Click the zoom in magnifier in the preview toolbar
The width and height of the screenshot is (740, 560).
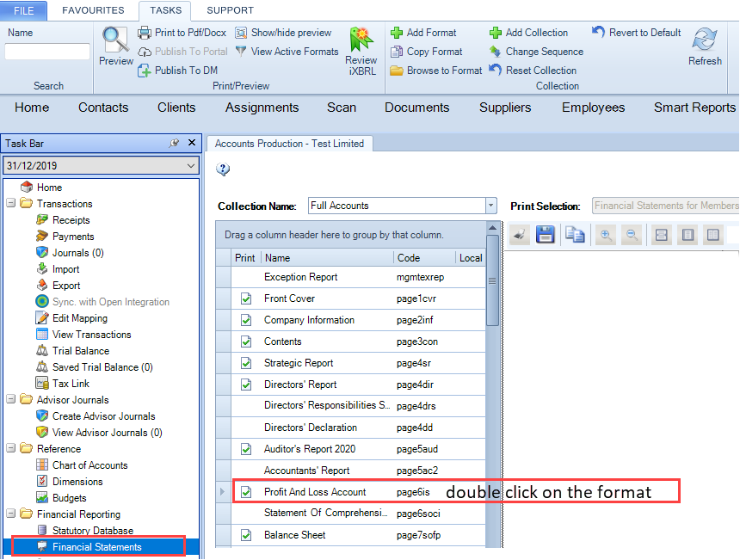point(606,235)
